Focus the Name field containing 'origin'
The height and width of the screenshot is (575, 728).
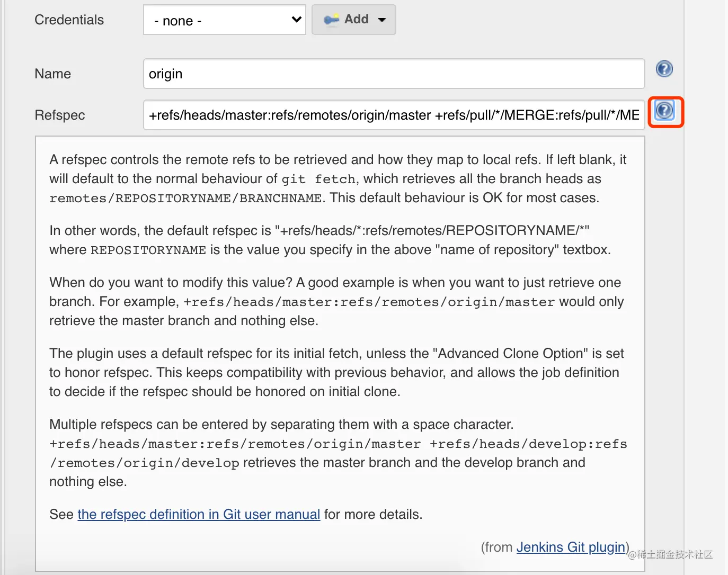[x=394, y=74]
